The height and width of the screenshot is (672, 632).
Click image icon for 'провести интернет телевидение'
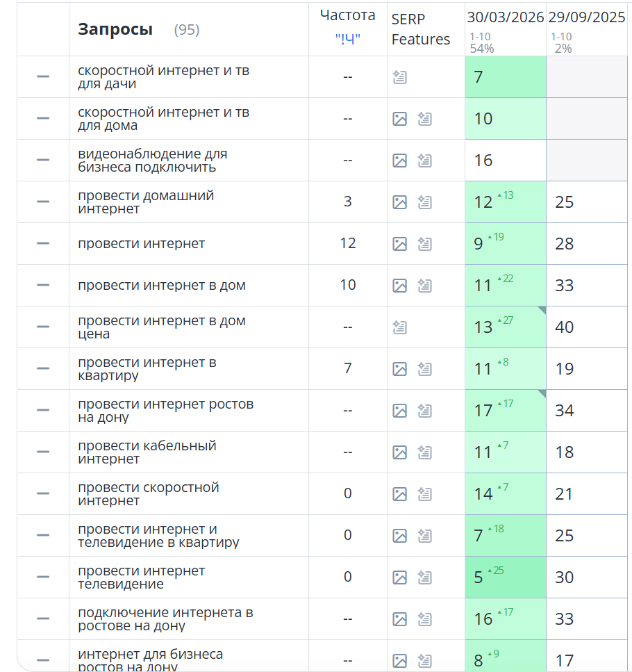coord(399,577)
